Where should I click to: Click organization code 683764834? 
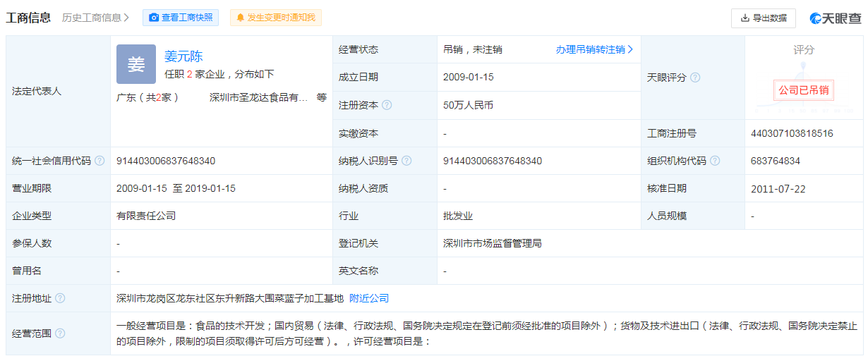point(776,161)
